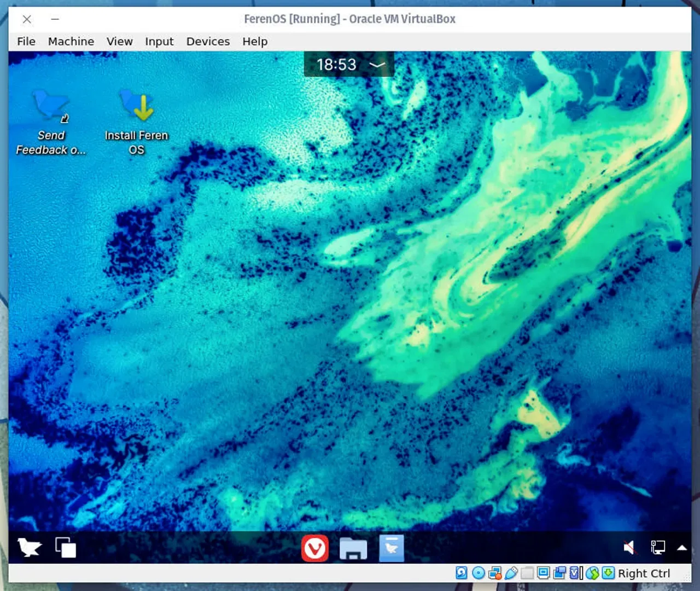Open the Feren store bird icon in panel

pos(392,548)
